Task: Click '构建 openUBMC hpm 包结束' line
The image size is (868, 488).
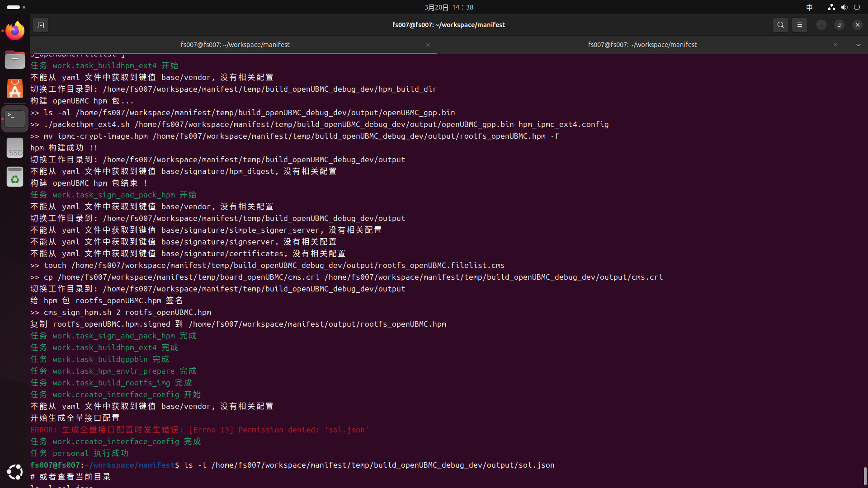Action: point(89,183)
